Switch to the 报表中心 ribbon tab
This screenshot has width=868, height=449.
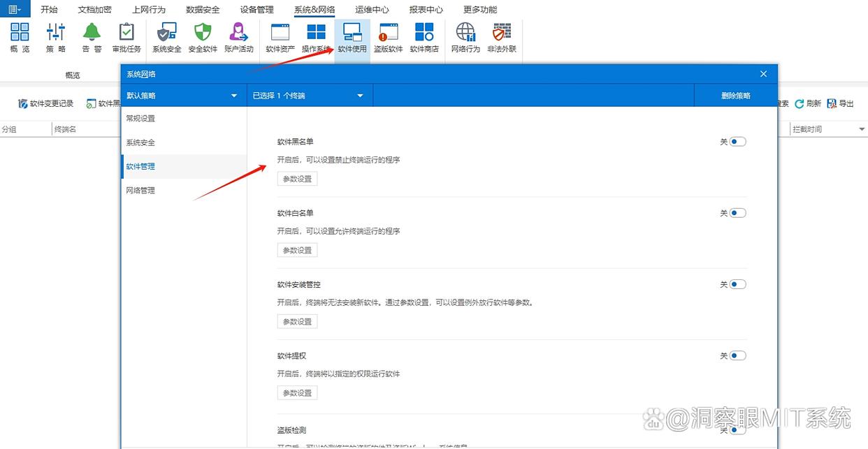pyautogui.click(x=426, y=9)
